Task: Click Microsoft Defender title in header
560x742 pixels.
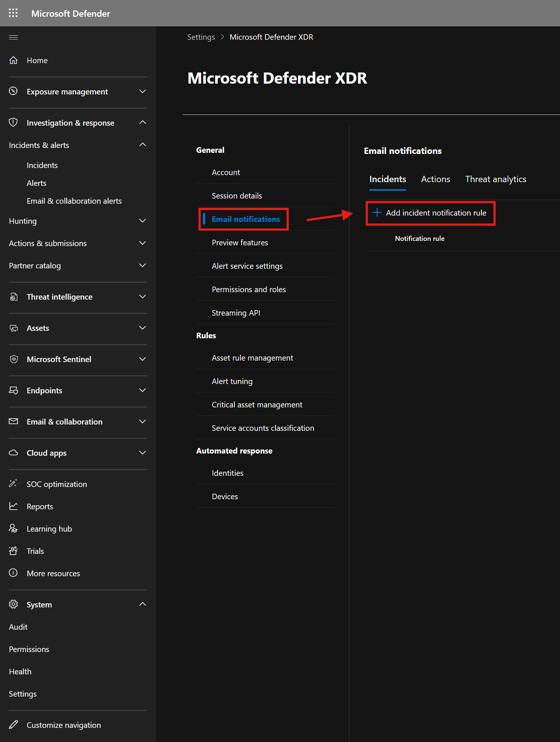Action: point(71,13)
